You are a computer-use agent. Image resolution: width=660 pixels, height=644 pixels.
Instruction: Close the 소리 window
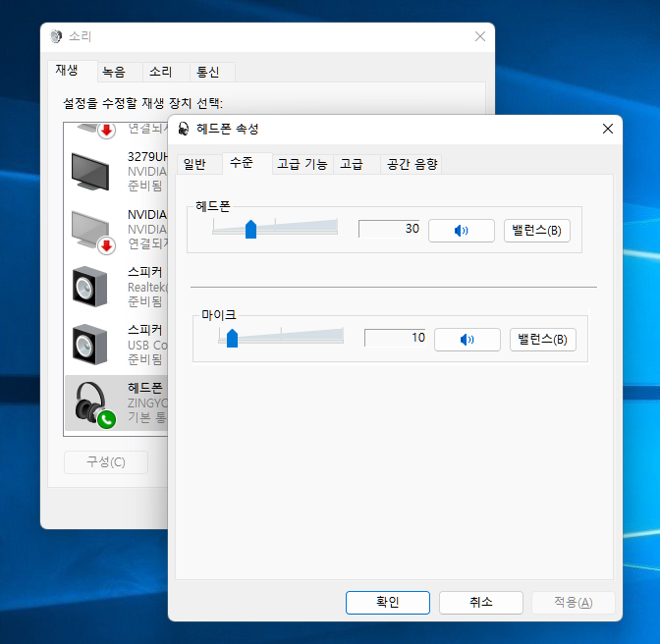coord(480,36)
